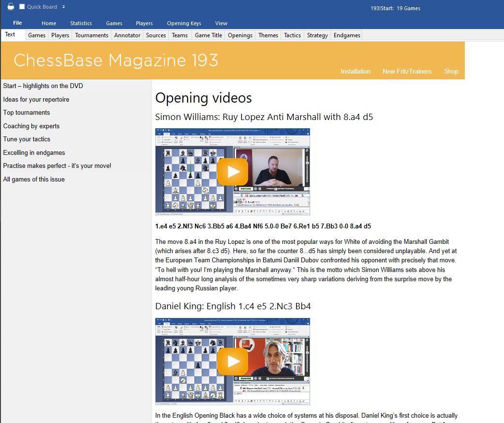
Task: Open the Statistics menu
Action: point(81,23)
